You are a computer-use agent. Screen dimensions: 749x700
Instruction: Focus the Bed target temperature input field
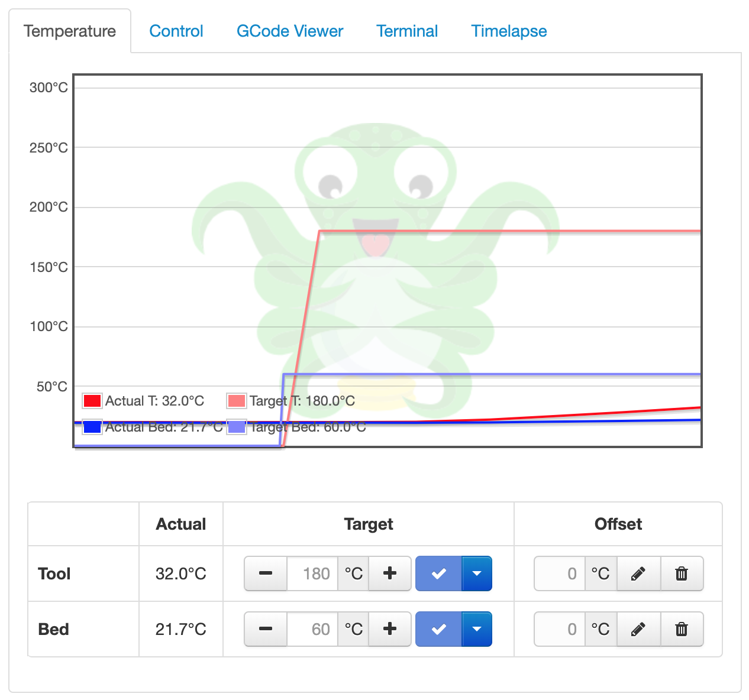[x=312, y=629]
